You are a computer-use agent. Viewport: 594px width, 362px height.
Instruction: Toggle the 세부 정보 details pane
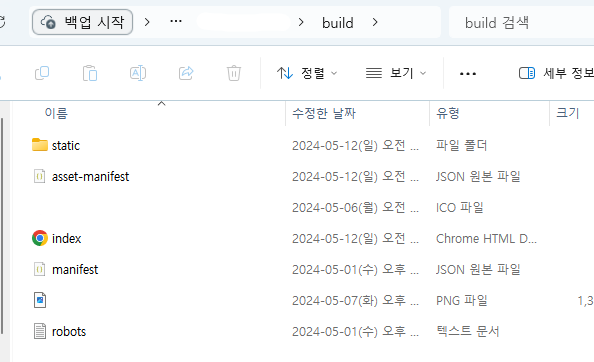[556, 73]
